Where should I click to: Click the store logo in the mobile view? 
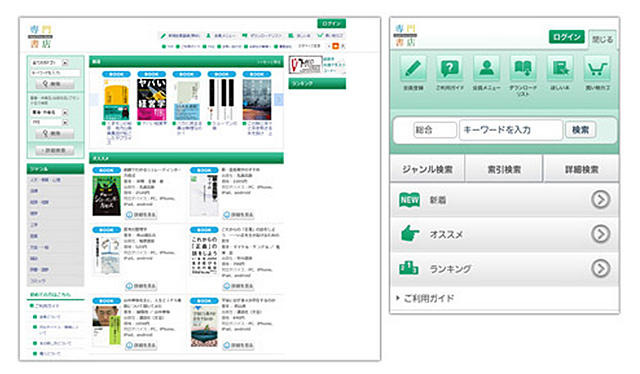point(406,36)
